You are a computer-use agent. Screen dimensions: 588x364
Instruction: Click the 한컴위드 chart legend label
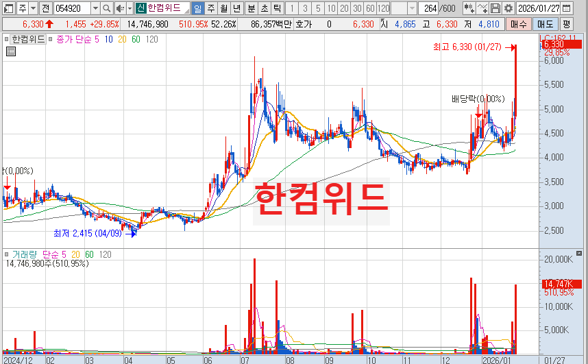pos(28,39)
